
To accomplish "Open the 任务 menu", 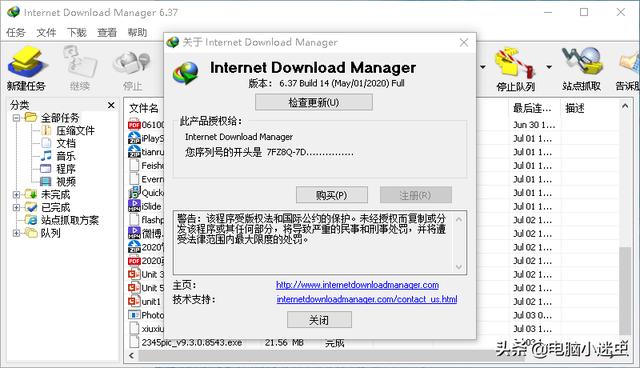I will pyautogui.click(x=16, y=32).
